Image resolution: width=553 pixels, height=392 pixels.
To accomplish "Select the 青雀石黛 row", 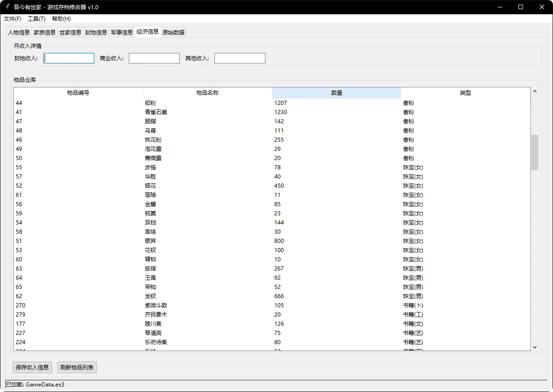I will pyautogui.click(x=272, y=112).
